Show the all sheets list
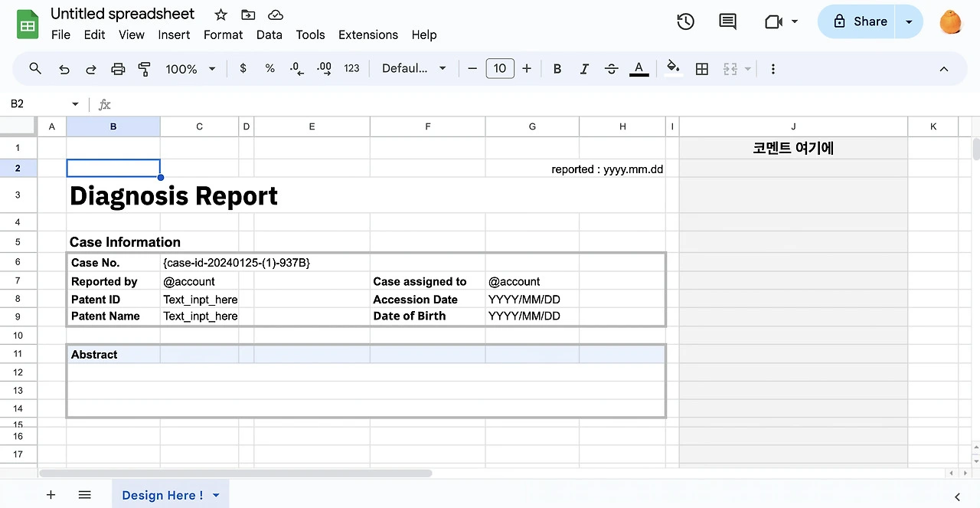This screenshot has height=508, width=980. [x=85, y=495]
